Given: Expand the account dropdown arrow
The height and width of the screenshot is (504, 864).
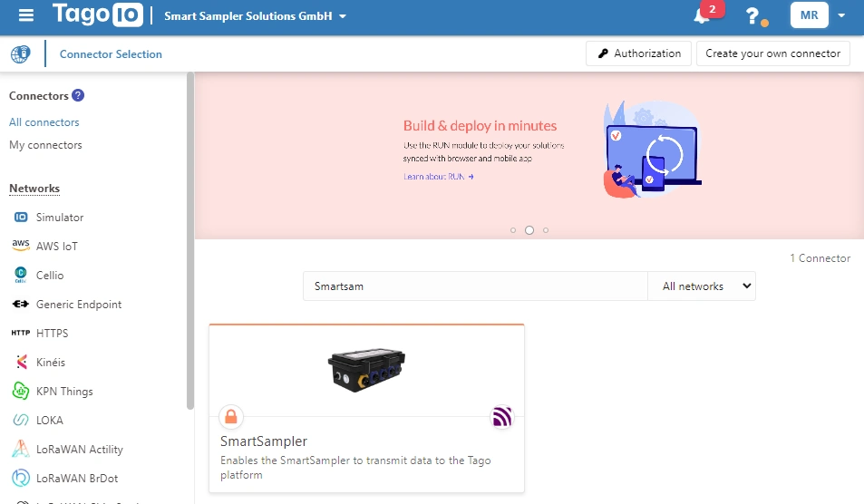Looking at the screenshot, I should click(x=841, y=15).
